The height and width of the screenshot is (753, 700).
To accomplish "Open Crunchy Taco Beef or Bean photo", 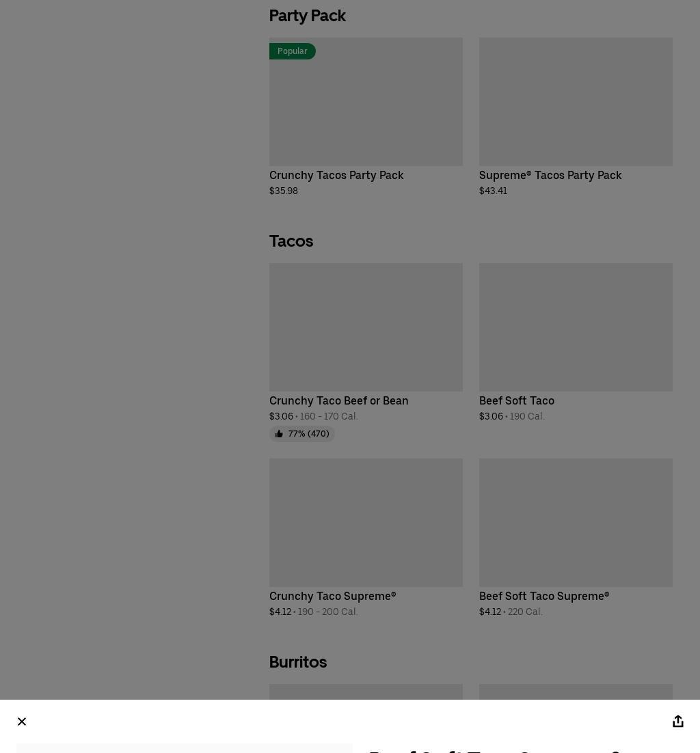I will tap(366, 327).
